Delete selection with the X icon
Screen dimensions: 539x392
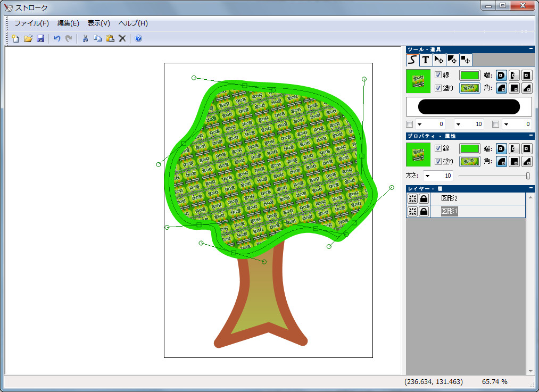point(122,38)
